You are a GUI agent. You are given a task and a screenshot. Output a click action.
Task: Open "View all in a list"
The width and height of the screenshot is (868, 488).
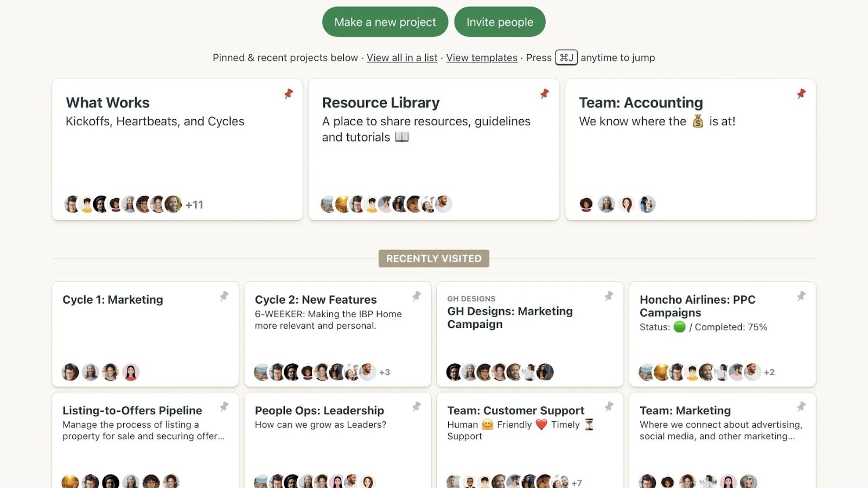point(401,57)
